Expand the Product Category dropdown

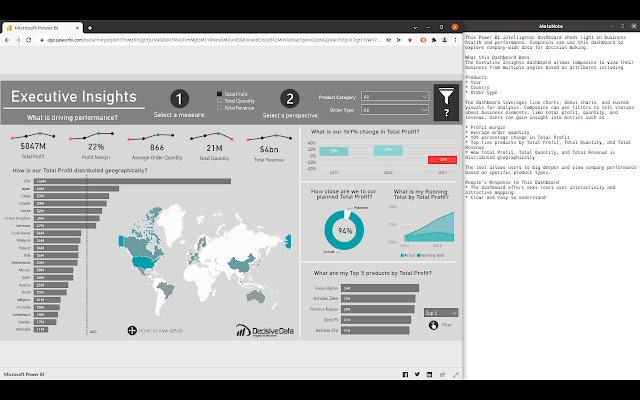pyautogui.click(x=395, y=97)
